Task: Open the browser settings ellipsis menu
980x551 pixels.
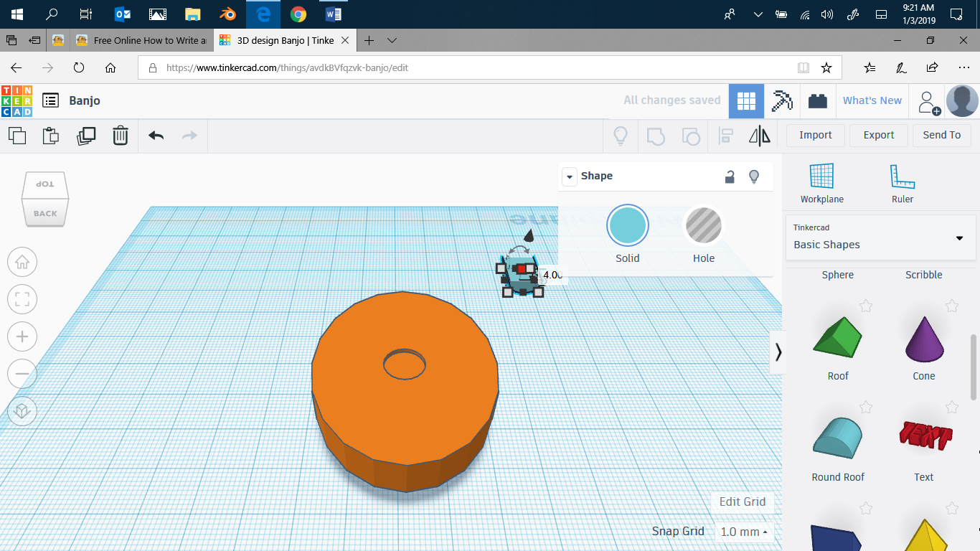Action: (963, 67)
